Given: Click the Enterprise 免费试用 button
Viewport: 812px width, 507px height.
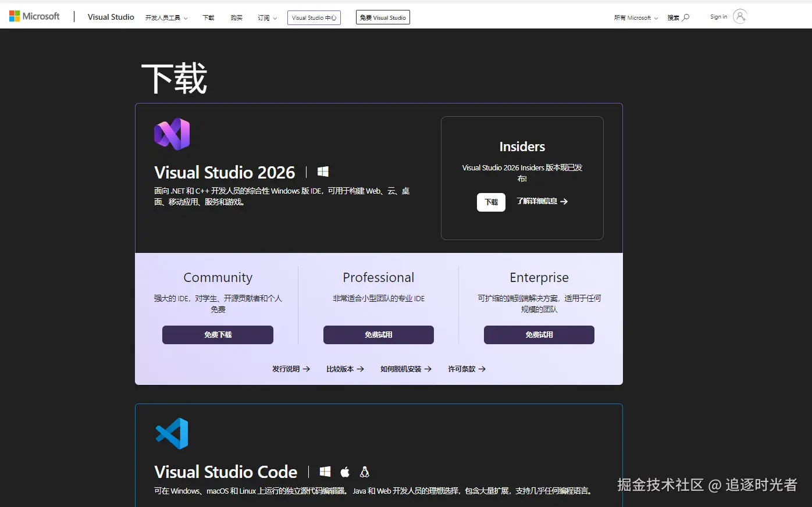Looking at the screenshot, I should 539,335.
